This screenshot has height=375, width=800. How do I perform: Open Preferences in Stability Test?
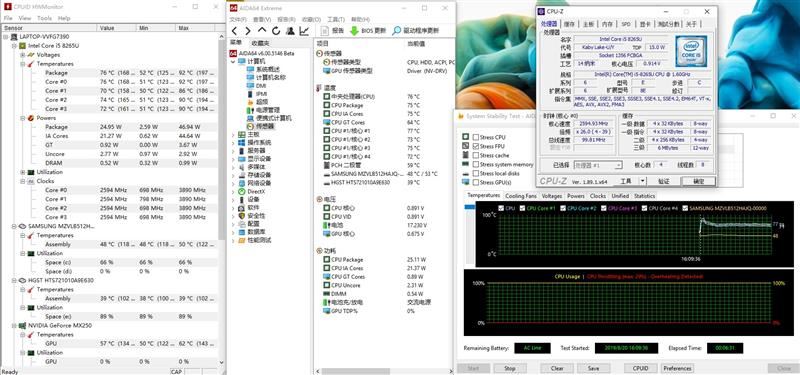click(x=678, y=368)
